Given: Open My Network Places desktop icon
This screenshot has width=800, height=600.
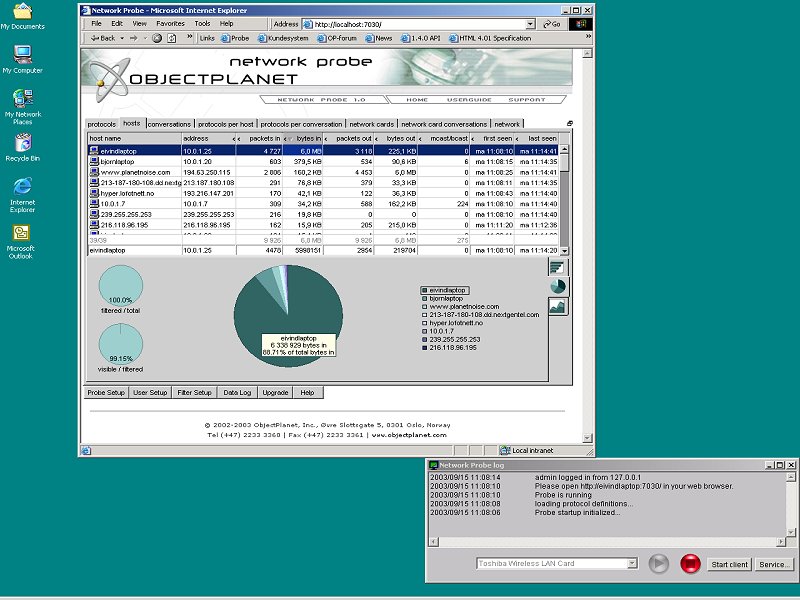Looking at the screenshot, I should point(22,106).
